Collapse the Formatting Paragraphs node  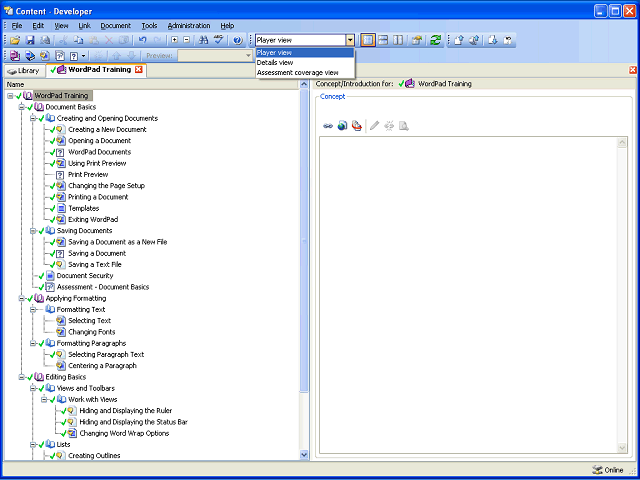click(33, 343)
